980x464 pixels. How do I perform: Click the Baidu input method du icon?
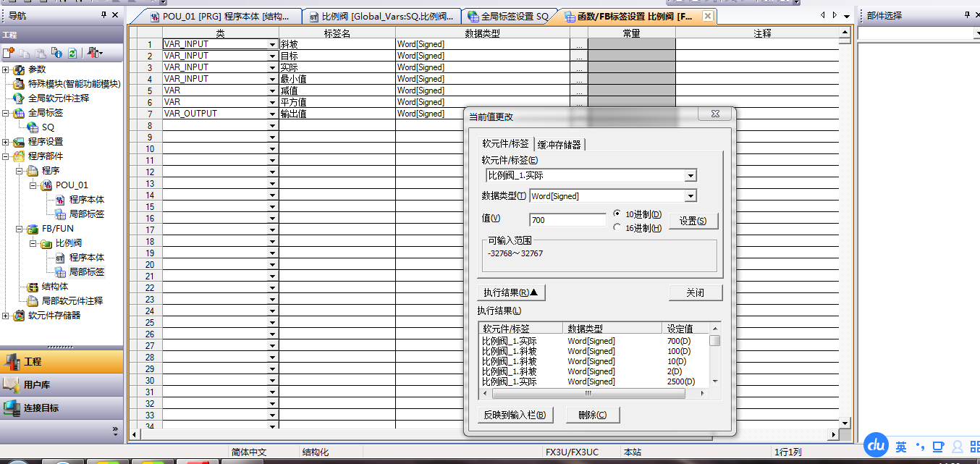pyautogui.click(x=877, y=445)
